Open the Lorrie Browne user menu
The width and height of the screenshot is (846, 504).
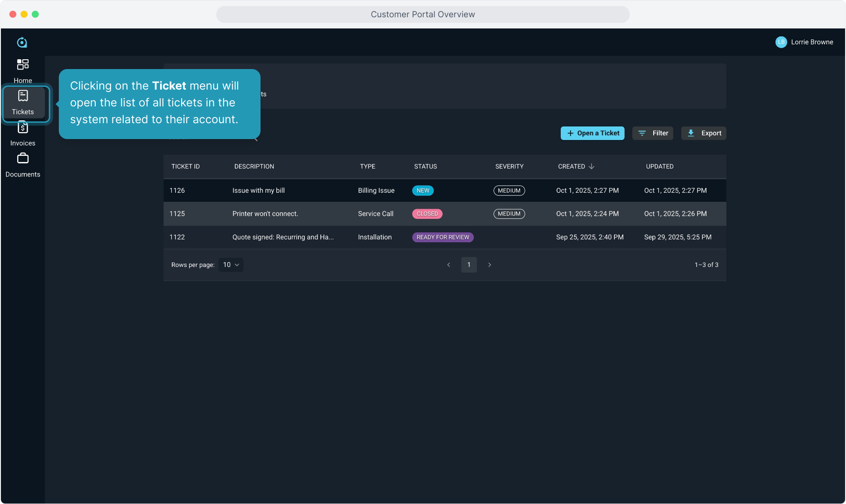click(x=811, y=42)
